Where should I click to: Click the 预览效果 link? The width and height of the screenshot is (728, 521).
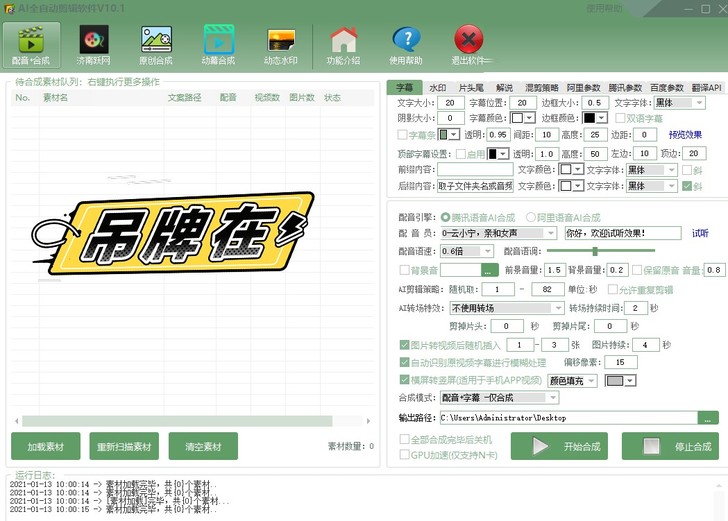coord(685,135)
